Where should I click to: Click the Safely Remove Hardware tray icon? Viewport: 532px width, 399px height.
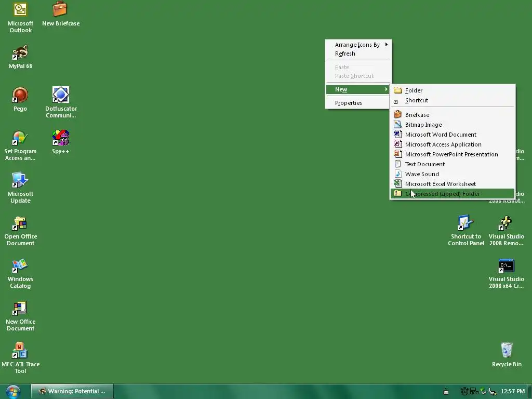(493, 392)
